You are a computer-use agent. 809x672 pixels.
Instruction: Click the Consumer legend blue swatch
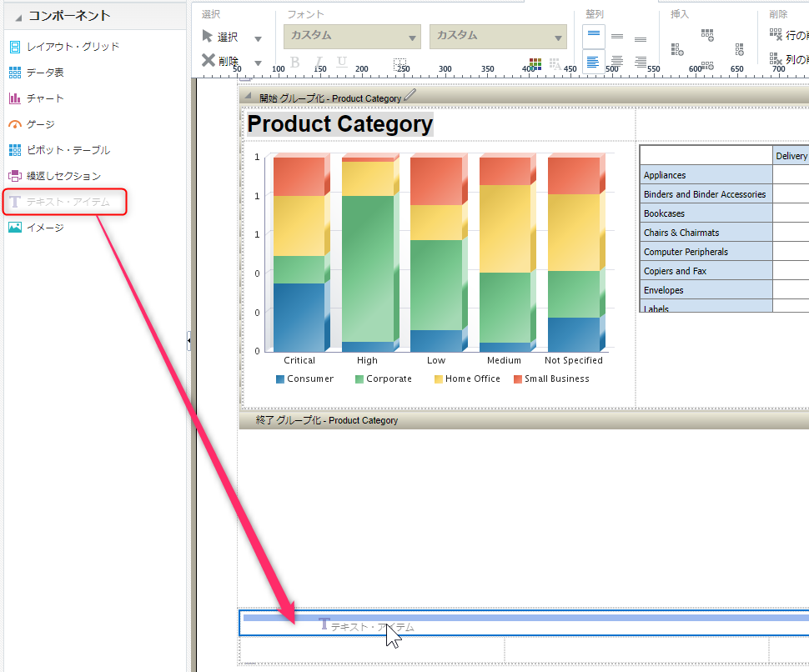280,379
